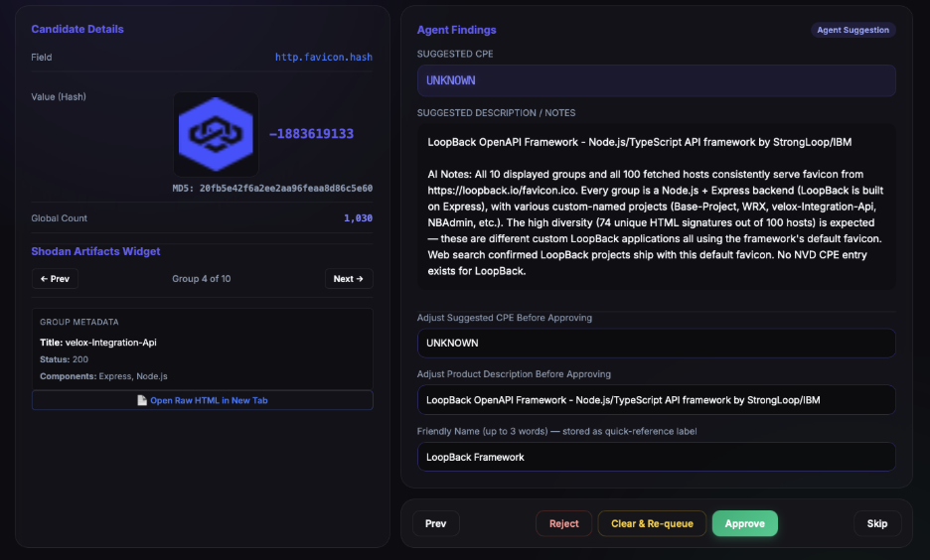This screenshot has height=560, width=930.
Task: Go to next Shodan artifact group
Action: [348, 279]
